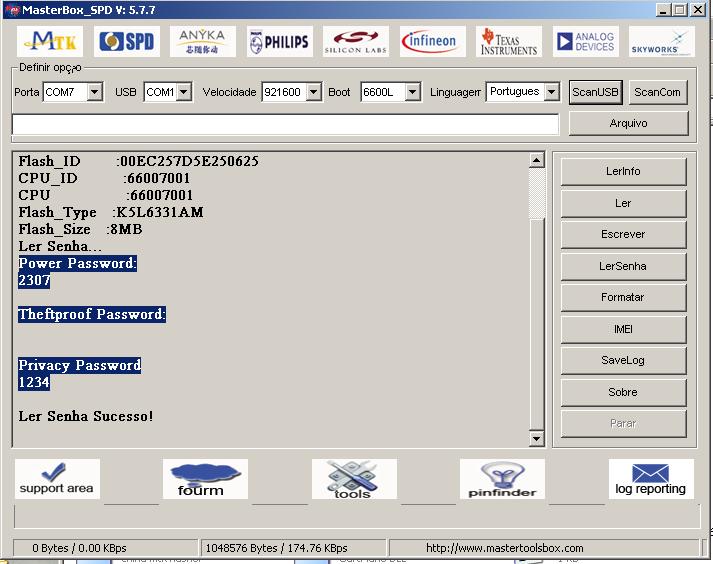Click the Escrever button
713x564 pixels.
click(623, 234)
